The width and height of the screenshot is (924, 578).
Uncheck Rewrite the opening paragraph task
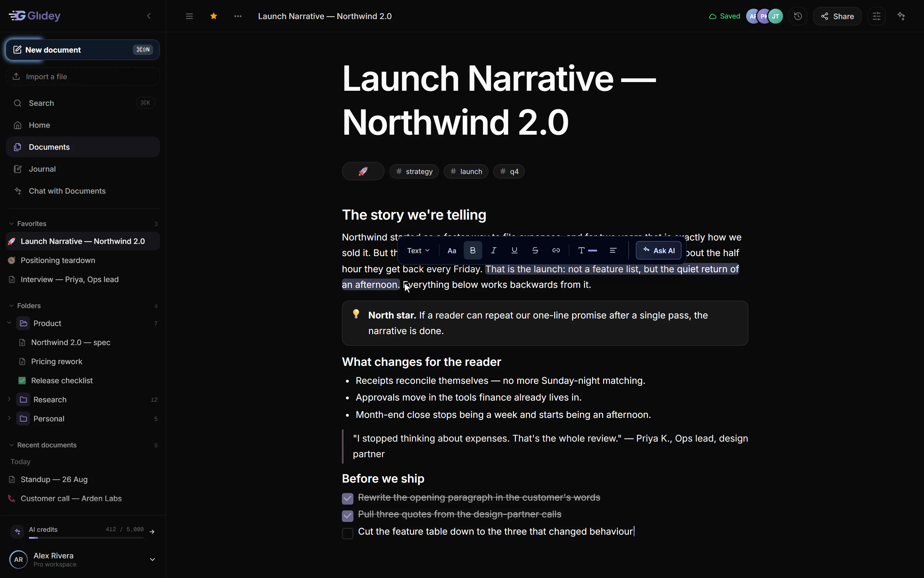point(347,499)
